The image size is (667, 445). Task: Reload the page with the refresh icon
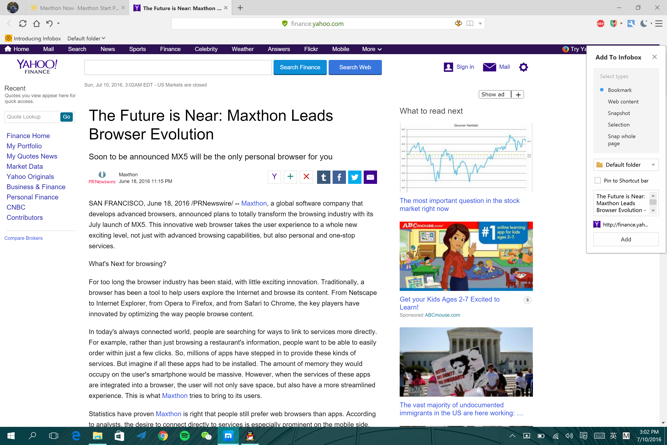[23, 24]
